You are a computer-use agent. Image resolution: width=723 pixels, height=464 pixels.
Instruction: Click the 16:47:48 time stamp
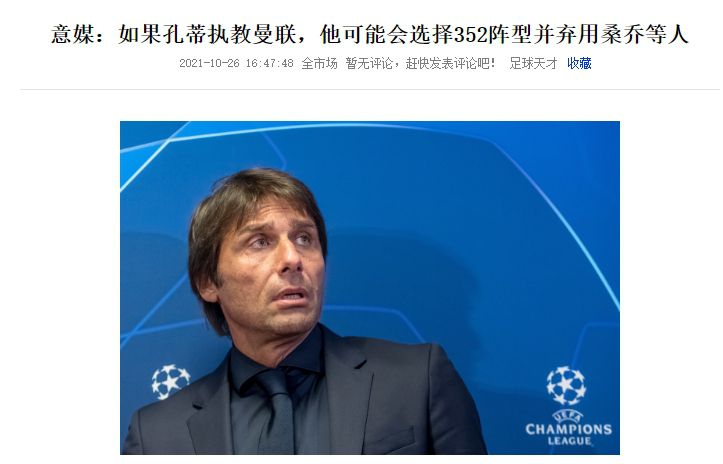tap(269, 63)
